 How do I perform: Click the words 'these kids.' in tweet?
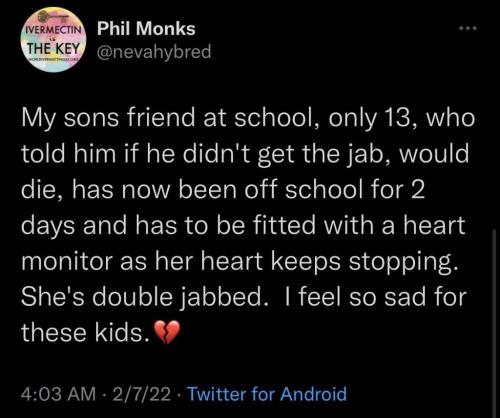pyautogui.click(x=85, y=333)
